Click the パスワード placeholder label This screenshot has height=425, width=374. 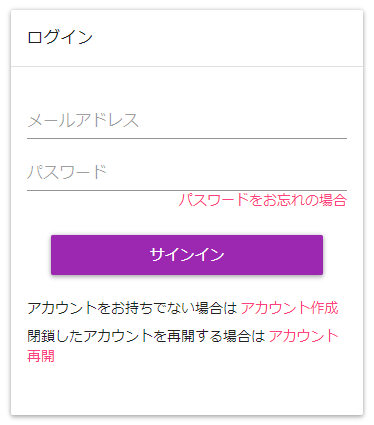(x=67, y=173)
